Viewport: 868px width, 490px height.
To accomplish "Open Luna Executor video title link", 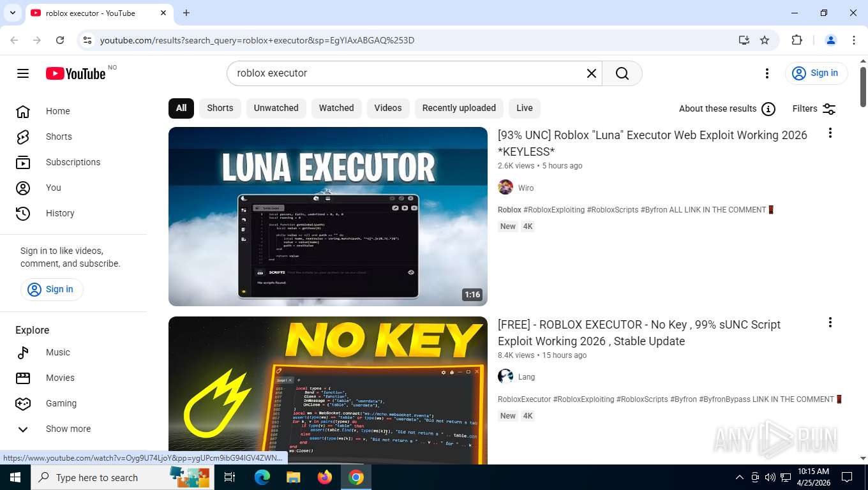I will (652, 143).
